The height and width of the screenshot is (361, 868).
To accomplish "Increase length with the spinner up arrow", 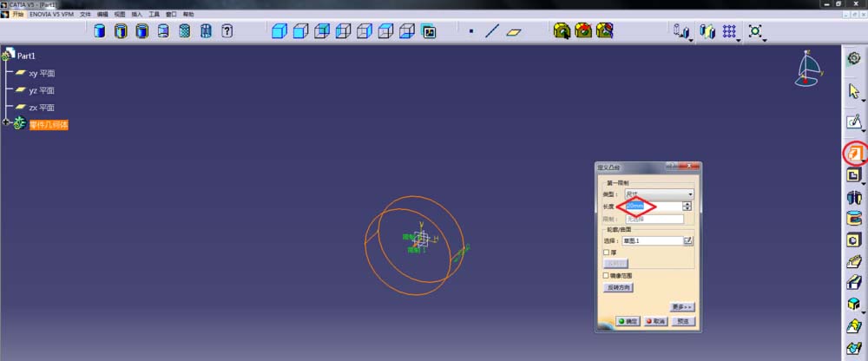I will [x=687, y=204].
